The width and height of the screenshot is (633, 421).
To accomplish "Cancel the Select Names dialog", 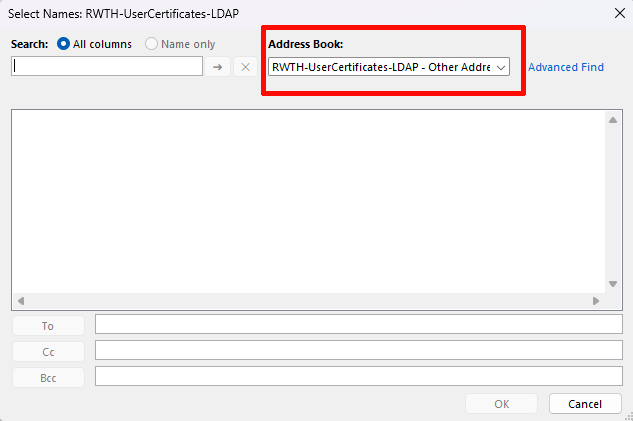I will 585,404.
